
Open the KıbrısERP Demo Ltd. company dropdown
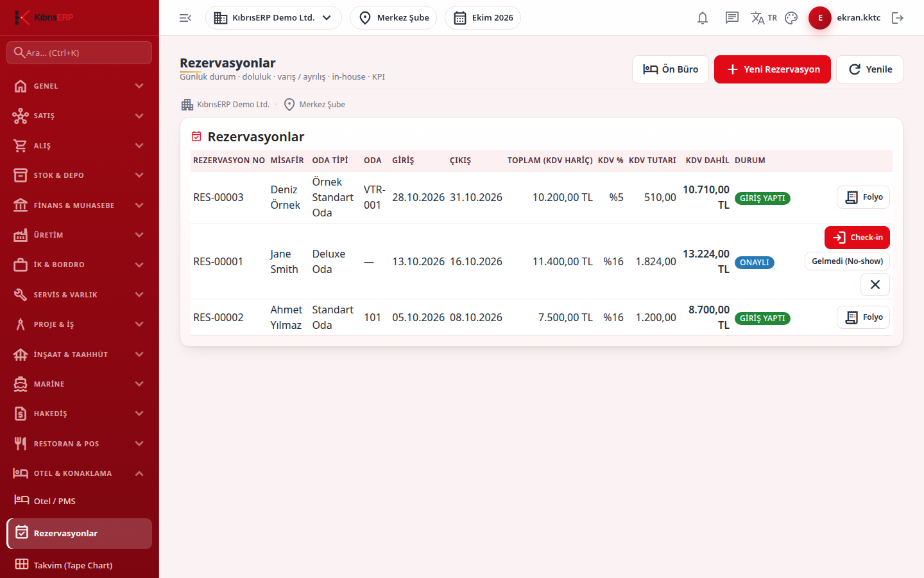click(273, 18)
